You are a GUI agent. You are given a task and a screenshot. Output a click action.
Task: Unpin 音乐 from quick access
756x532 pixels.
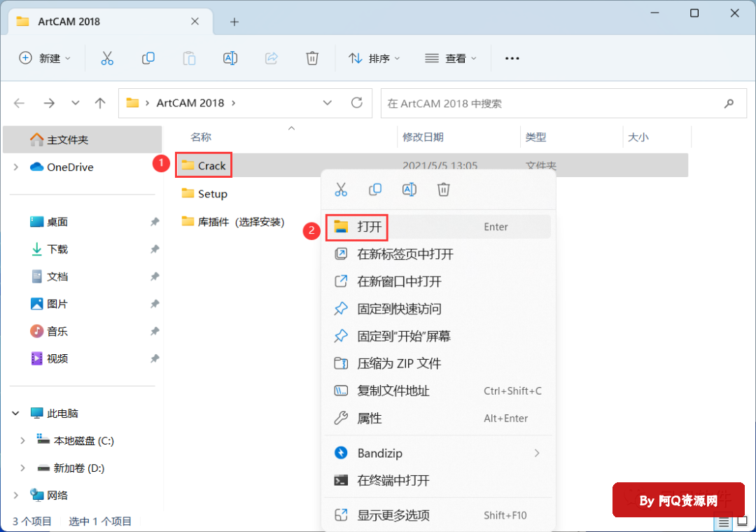tap(154, 331)
